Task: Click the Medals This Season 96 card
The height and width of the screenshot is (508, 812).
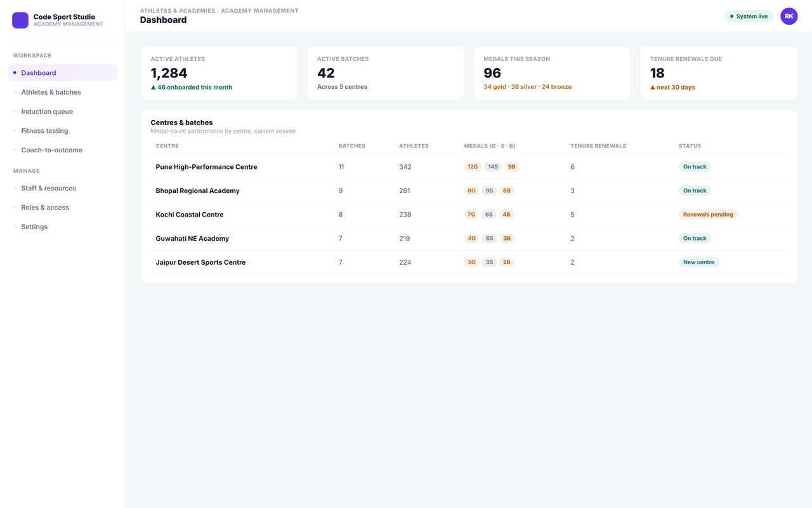Action: pos(552,73)
